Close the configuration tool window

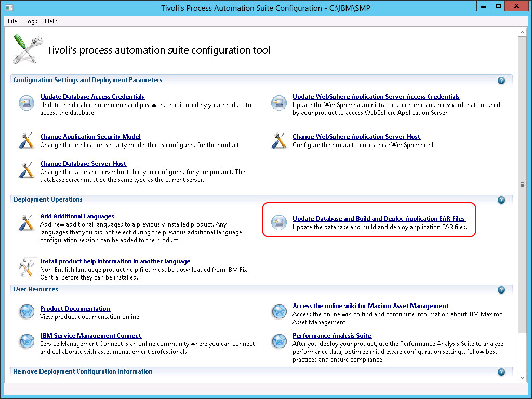[516, 6]
